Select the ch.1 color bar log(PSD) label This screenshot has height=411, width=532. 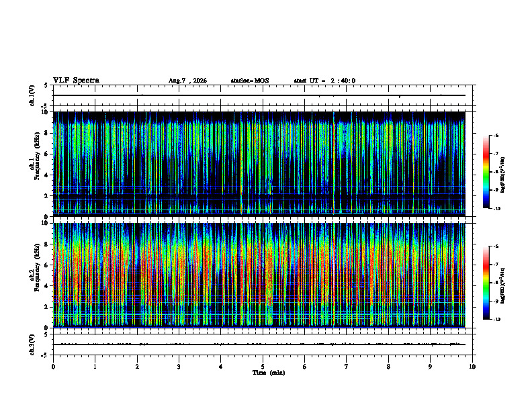pos(503,175)
